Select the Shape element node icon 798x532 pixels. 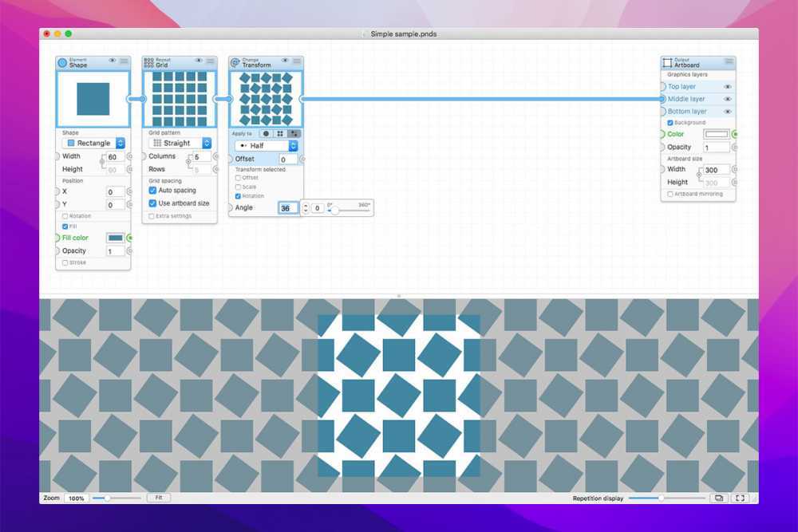pyautogui.click(x=61, y=61)
